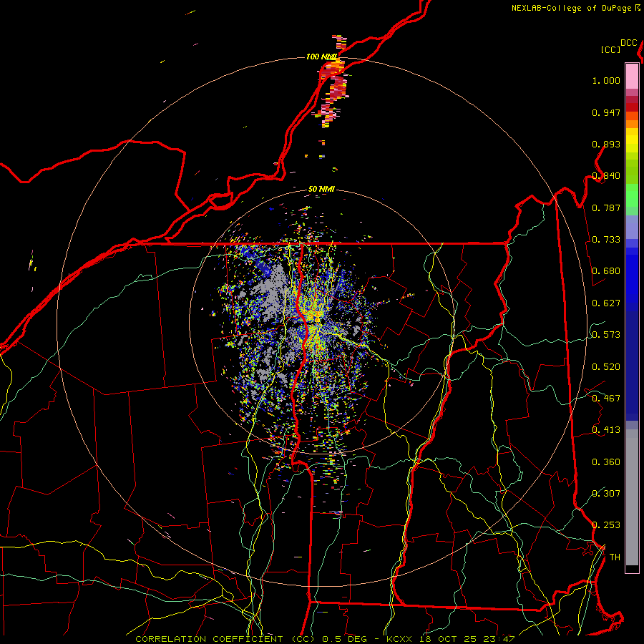Image resolution: width=644 pixels, height=644 pixels.
Task: Click the 100 NMI range ring label
Action: click(x=321, y=57)
